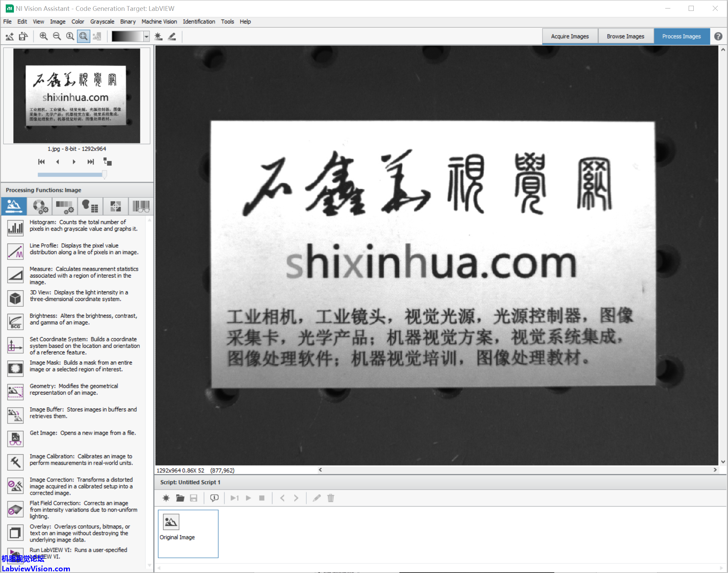This screenshot has width=728, height=573.
Task: Select the Brightness BCG function icon
Action: click(x=15, y=321)
